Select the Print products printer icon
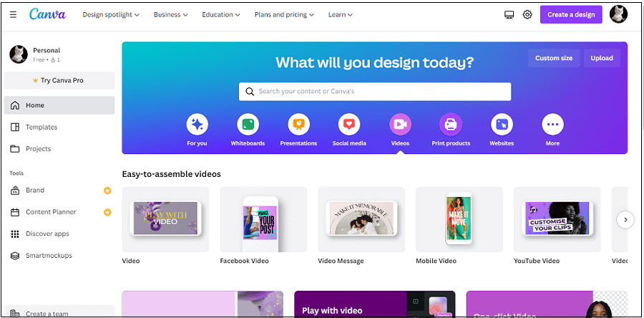The width and height of the screenshot is (644, 318). (451, 125)
